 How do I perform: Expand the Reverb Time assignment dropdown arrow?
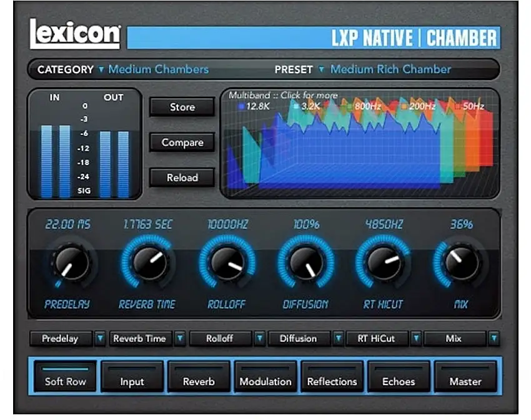(180, 338)
